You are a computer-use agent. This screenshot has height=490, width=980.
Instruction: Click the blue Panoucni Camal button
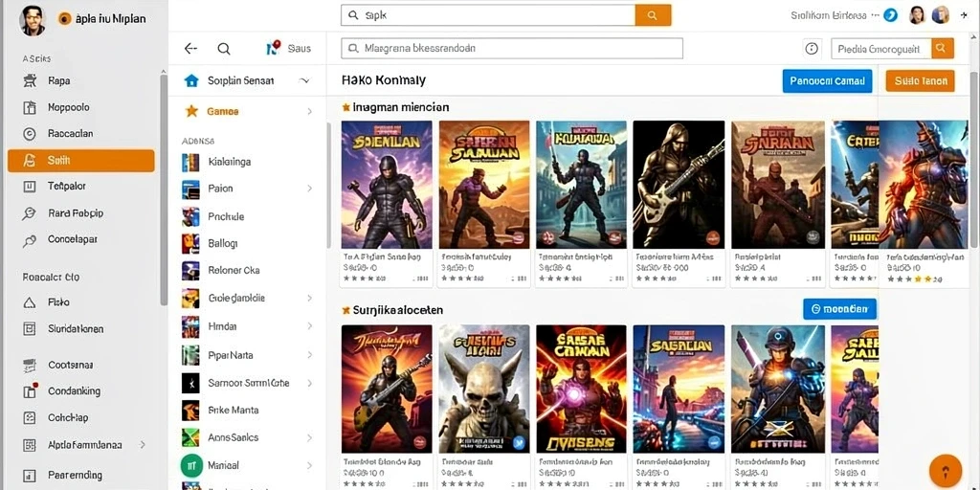point(827,80)
